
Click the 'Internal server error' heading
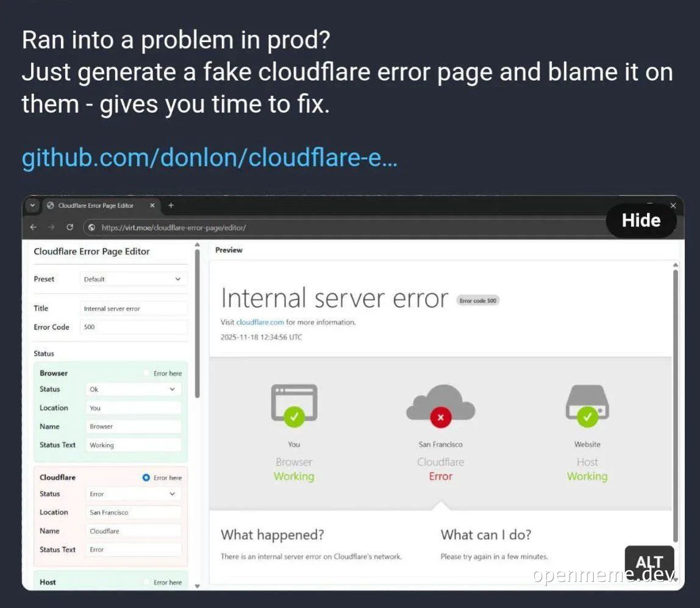334,298
